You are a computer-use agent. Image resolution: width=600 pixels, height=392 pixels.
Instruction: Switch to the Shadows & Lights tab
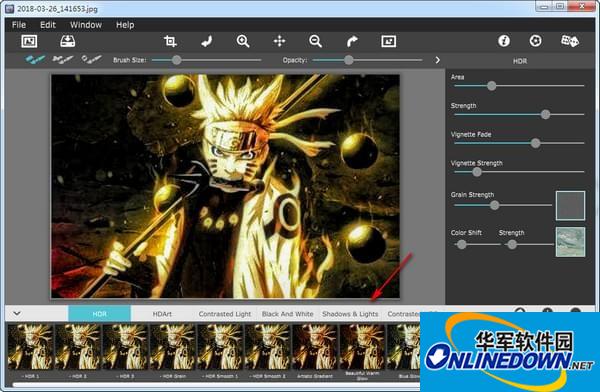[x=350, y=314]
